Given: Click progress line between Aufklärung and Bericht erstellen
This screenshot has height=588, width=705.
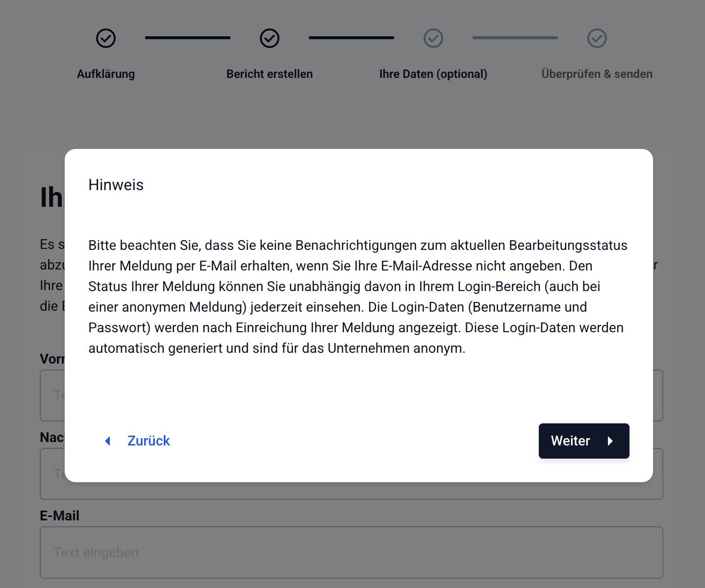Looking at the screenshot, I should pos(188,38).
